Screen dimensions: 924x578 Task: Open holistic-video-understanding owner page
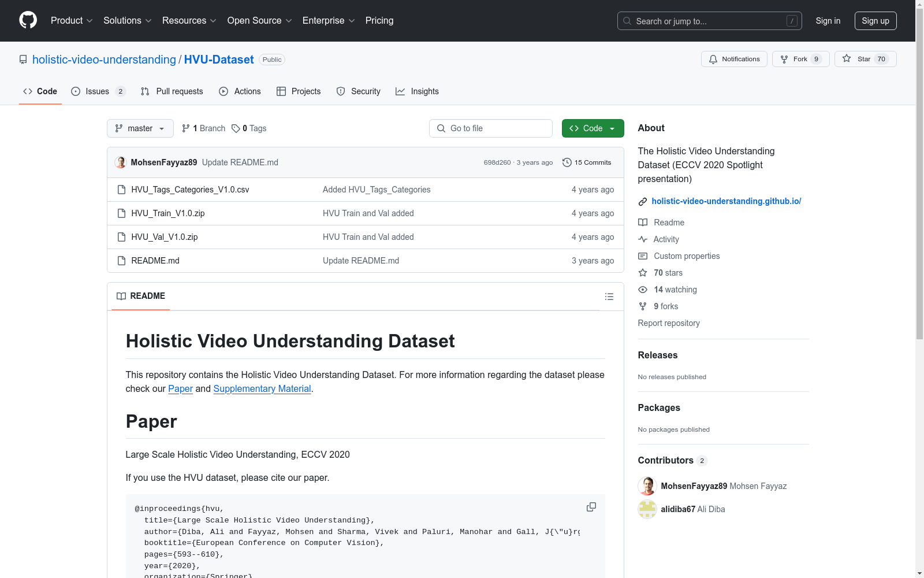tap(104, 60)
